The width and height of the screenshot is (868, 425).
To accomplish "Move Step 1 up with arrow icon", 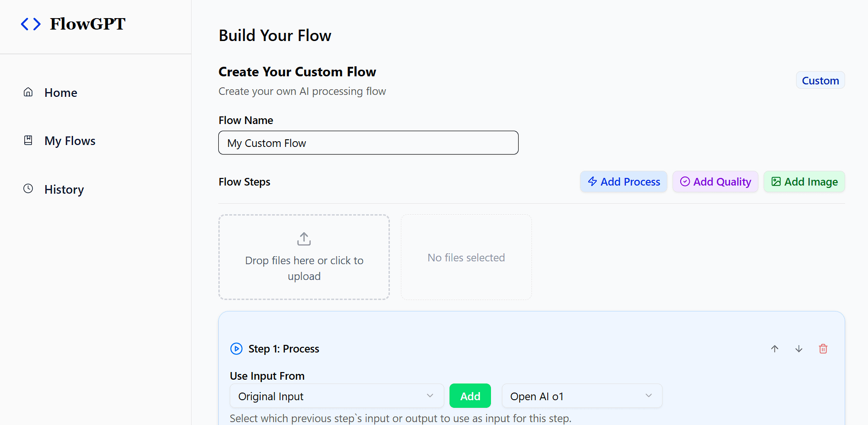I will pos(775,349).
